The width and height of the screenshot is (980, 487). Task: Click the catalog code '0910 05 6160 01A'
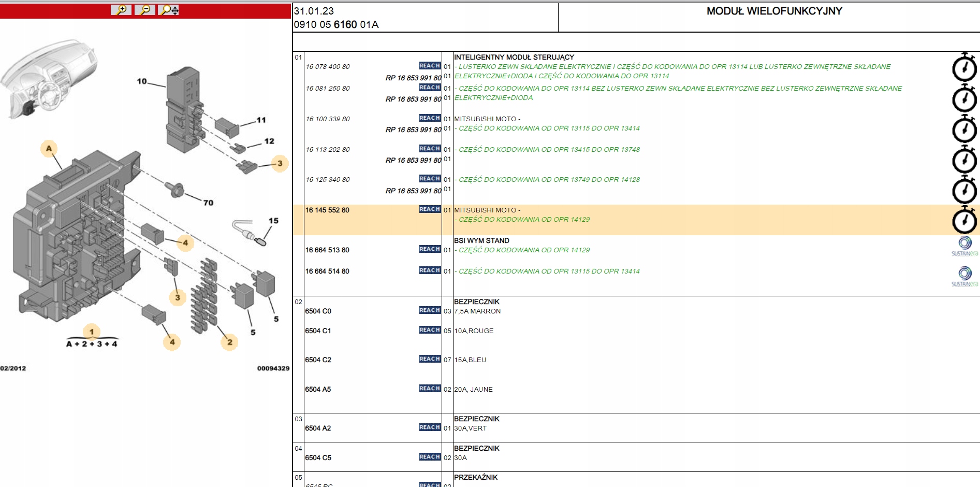coord(336,24)
